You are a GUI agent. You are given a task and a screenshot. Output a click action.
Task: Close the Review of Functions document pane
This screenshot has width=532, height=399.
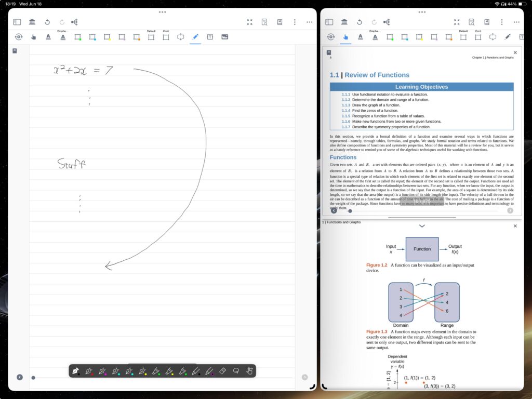pyautogui.click(x=515, y=52)
